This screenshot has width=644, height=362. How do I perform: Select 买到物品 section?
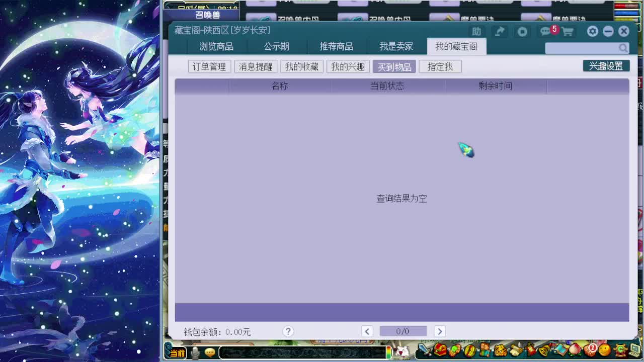(394, 66)
